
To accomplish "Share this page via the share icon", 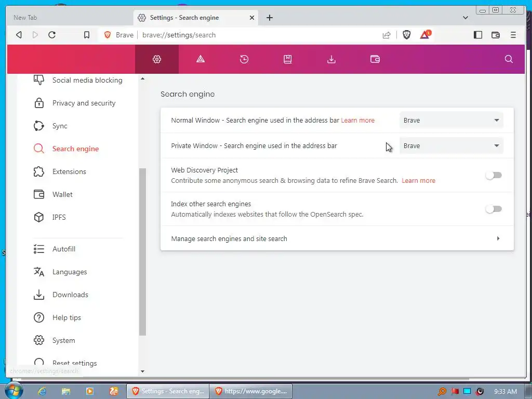I will point(387,35).
